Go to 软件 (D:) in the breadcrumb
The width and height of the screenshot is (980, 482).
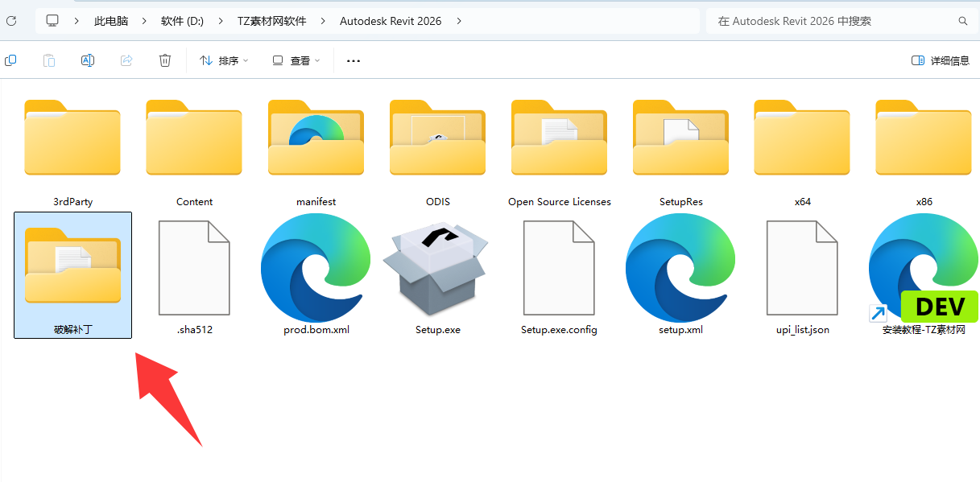point(182,21)
